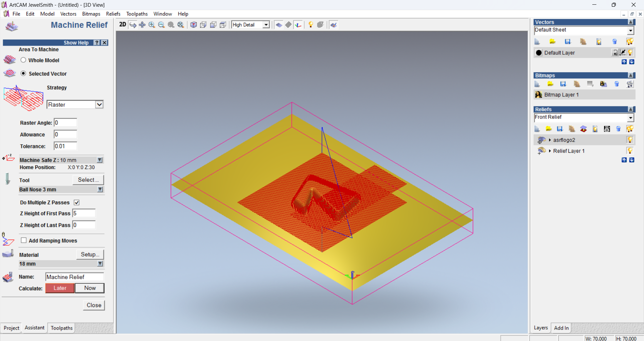This screenshot has width=644, height=341.
Task: Expand the Relief Layer 1 arrow
Action: 550,151
